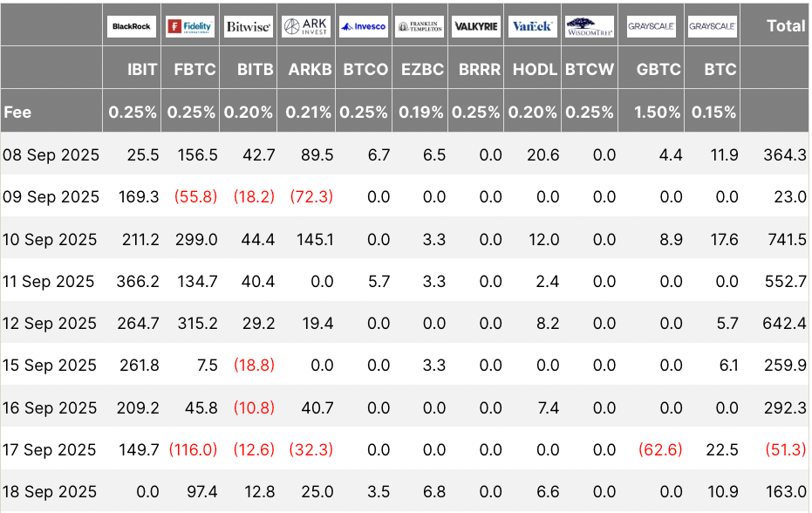Click the negative (51.3) total value
This screenshot has width=812, height=513.
point(785,450)
